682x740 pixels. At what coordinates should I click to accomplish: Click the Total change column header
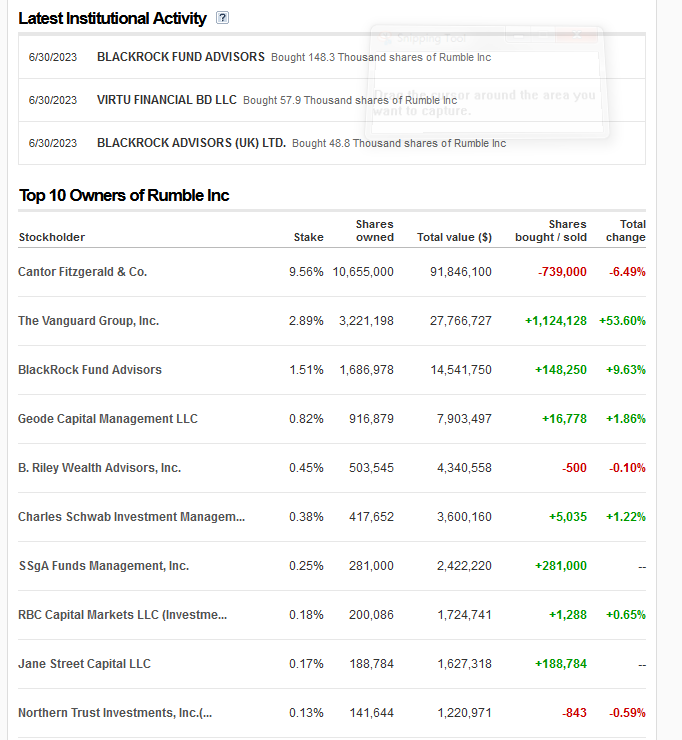tap(626, 231)
